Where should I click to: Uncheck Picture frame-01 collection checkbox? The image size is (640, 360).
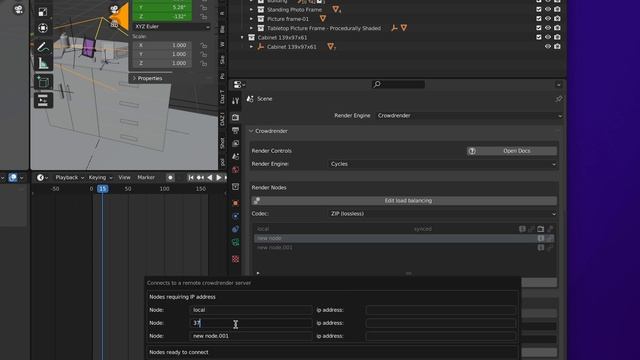pos(539,18)
